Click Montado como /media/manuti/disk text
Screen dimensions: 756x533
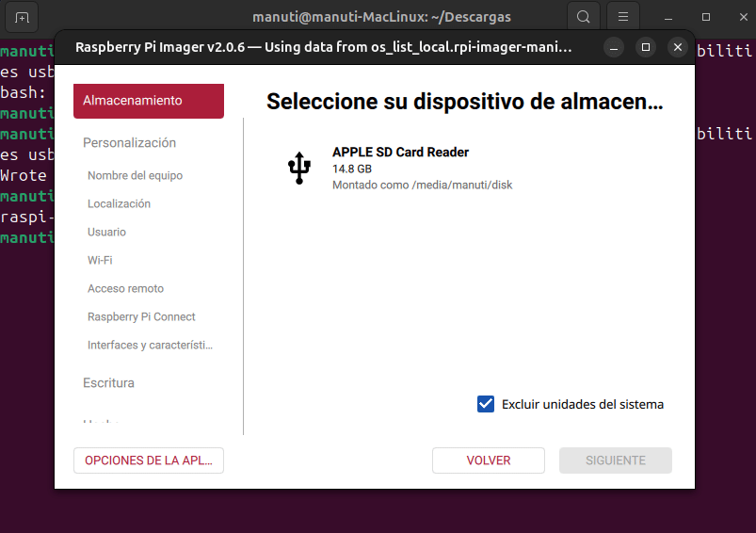pyautogui.click(x=423, y=186)
